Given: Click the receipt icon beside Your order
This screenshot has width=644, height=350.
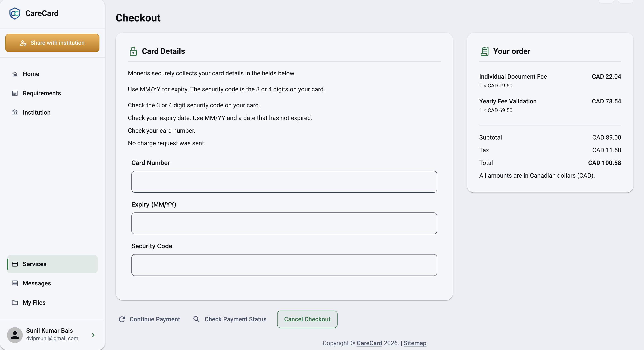Looking at the screenshot, I should (x=485, y=51).
